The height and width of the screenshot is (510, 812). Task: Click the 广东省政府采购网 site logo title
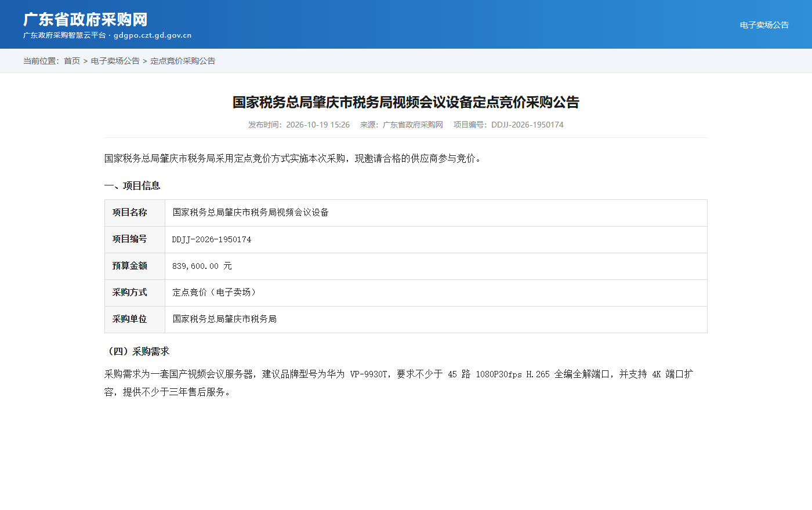(85, 19)
